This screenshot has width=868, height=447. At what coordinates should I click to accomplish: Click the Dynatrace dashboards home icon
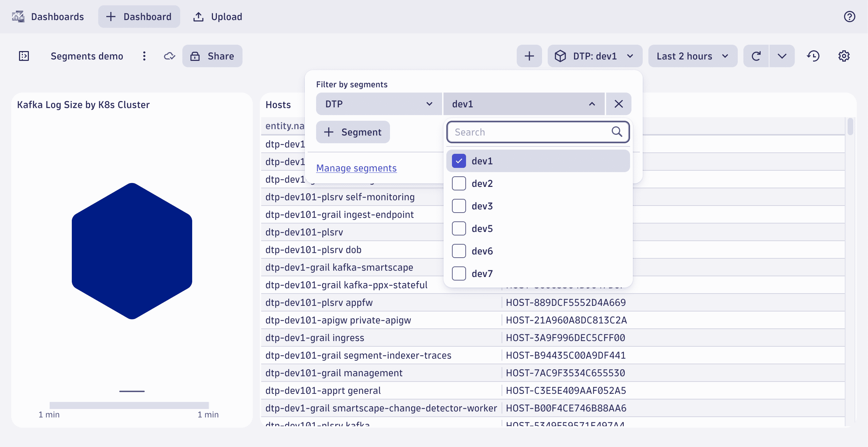coord(18,16)
